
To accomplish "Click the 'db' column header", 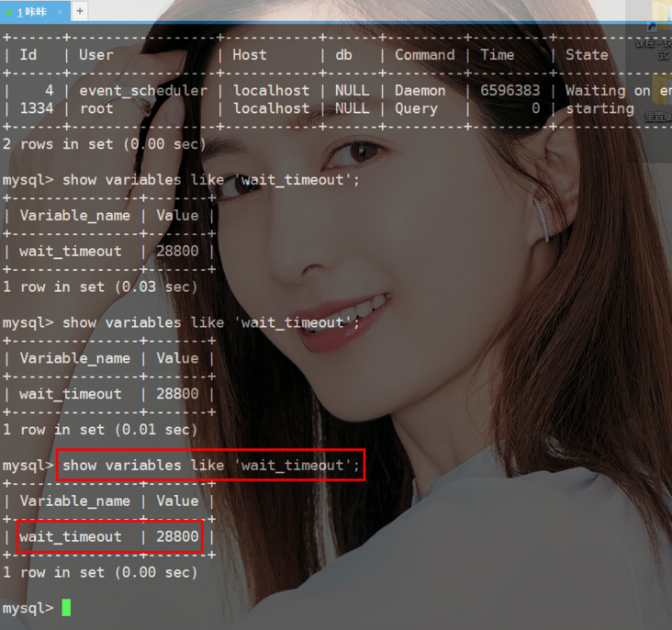I will (x=343, y=55).
